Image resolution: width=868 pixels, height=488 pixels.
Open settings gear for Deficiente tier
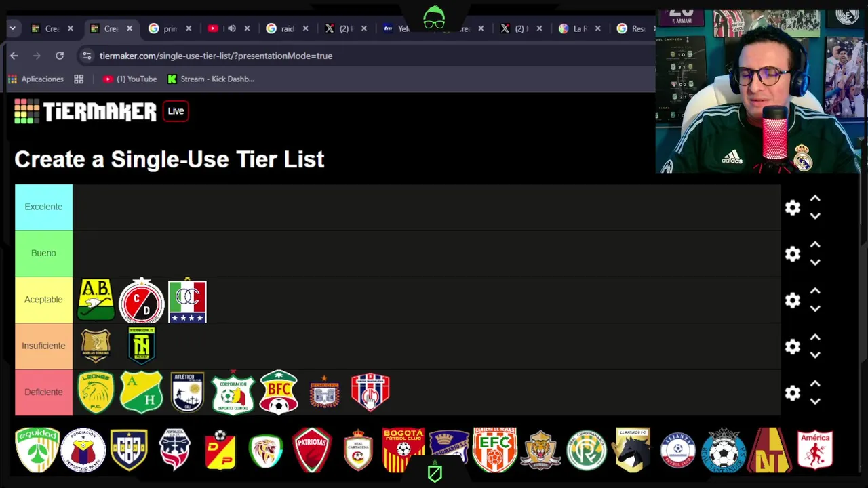tap(792, 392)
